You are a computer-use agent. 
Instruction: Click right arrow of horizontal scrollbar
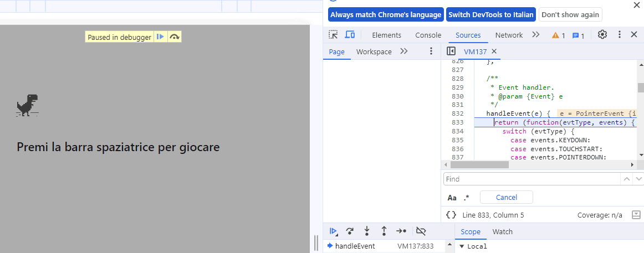632,164
